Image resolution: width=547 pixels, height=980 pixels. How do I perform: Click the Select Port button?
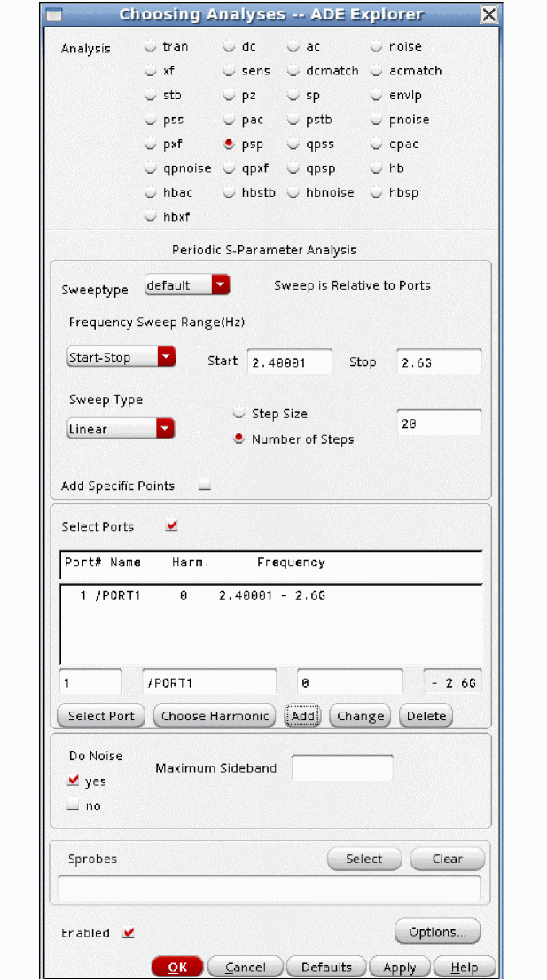(101, 716)
